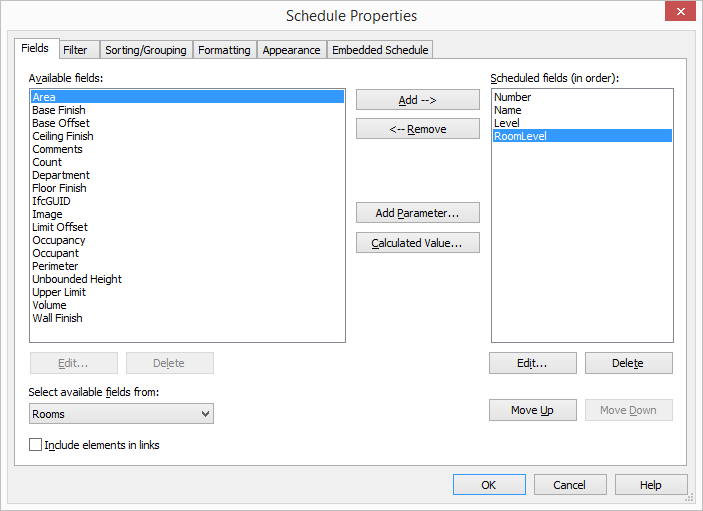Open the Rooms dropdown list
This screenshot has height=511, width=703.
[x=121, y=414]
